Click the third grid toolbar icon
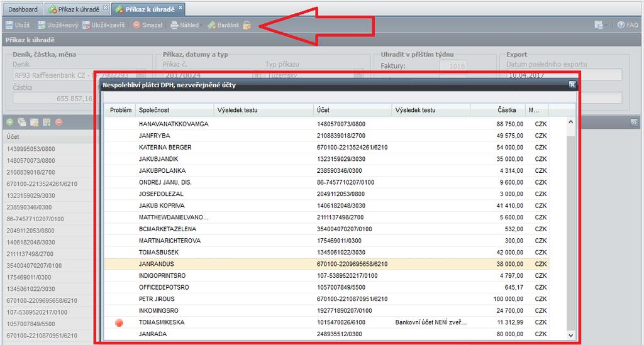644x345 pixels. pos(35,123)
